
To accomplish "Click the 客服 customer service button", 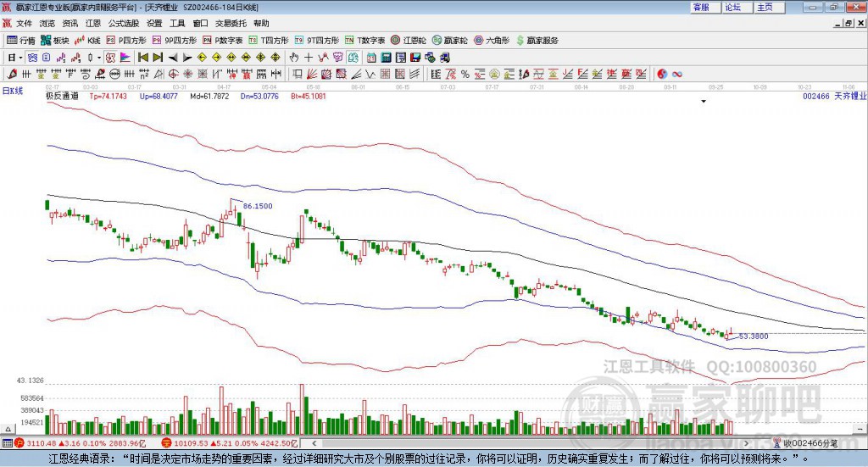I will [x=705, y=7].
